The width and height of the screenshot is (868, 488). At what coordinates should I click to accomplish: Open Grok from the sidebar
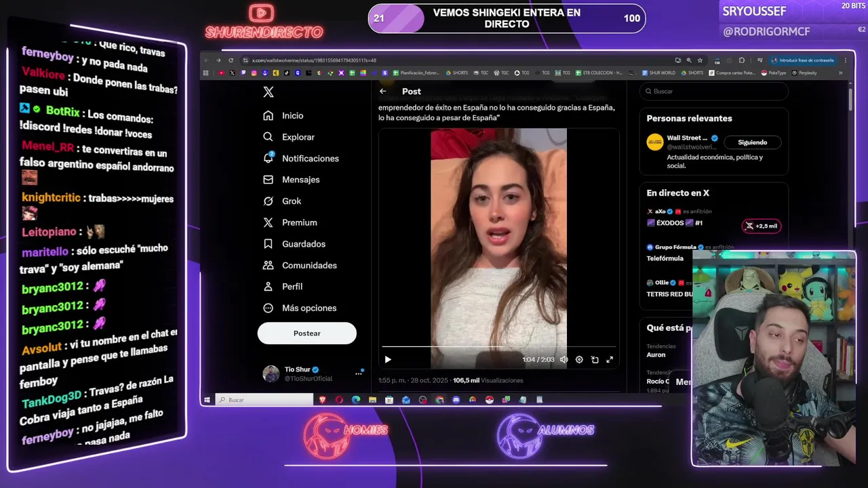(x=282, y=201)
